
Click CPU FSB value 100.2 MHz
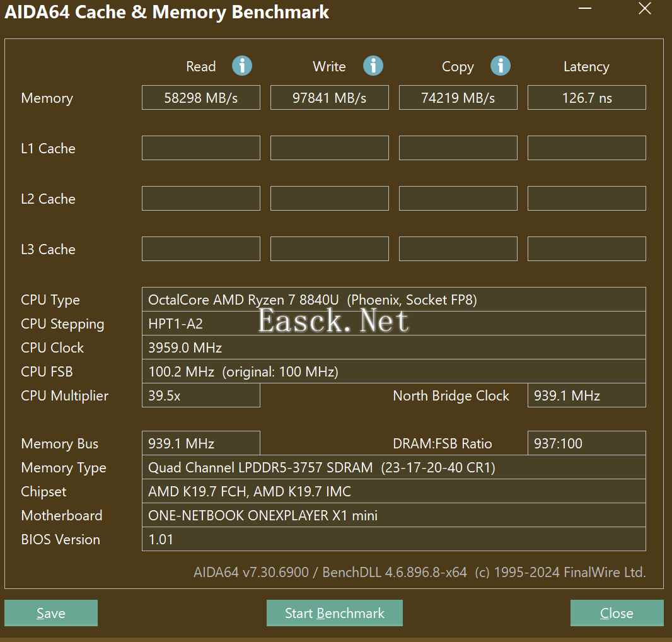(x=394, y=371)
